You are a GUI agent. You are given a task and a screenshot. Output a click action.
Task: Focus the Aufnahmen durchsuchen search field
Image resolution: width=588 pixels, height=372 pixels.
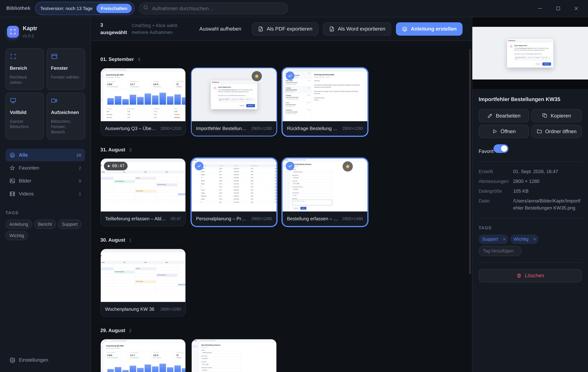tap(213, 8)
